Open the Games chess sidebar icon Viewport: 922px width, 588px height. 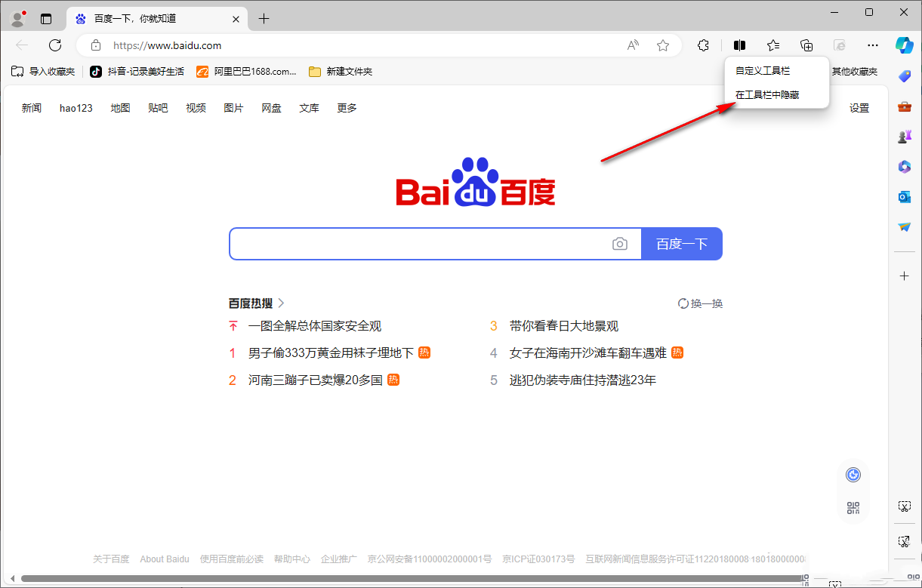(x=905, y=137)
